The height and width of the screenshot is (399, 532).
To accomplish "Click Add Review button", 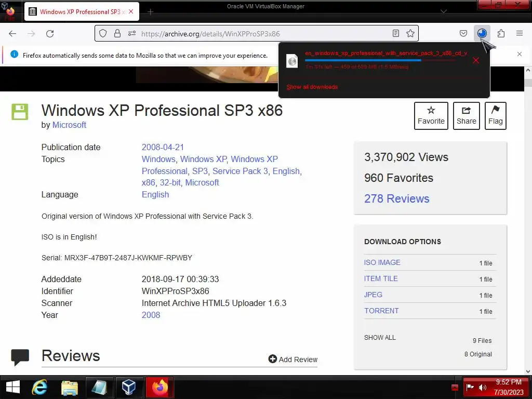I will pos(293,360).
